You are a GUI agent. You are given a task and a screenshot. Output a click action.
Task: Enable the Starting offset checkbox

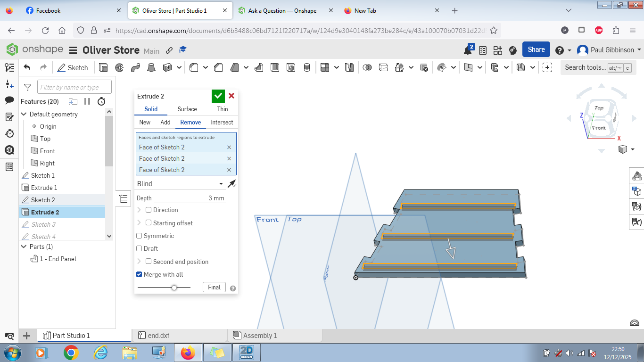point(149,222)
